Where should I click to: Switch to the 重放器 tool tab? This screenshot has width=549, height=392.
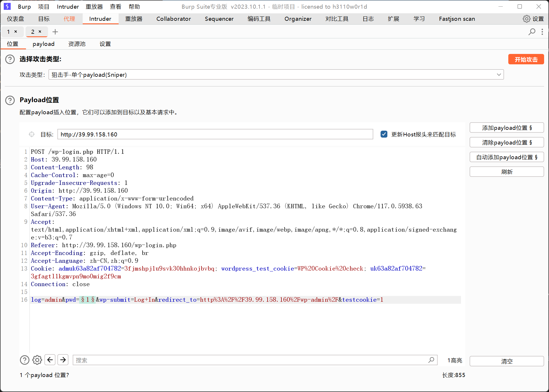(134, 19)
